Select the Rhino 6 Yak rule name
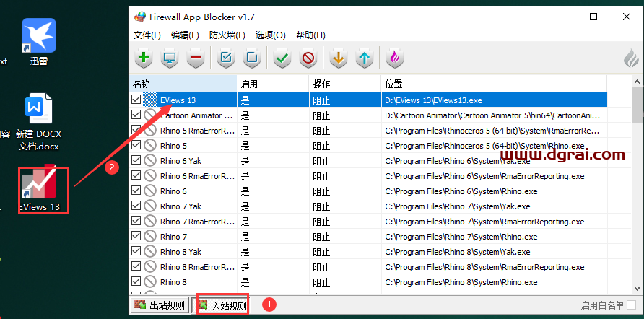Image resolution: width=644 pixels, height=319 pixels. [x=180, y=161]
